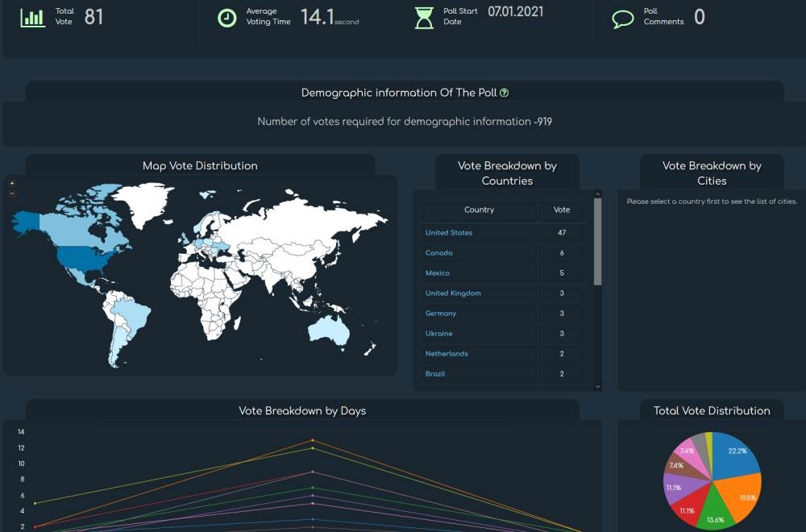
Task: Select Ukraine in vote breakdown table
Action: tap(439, 334)
